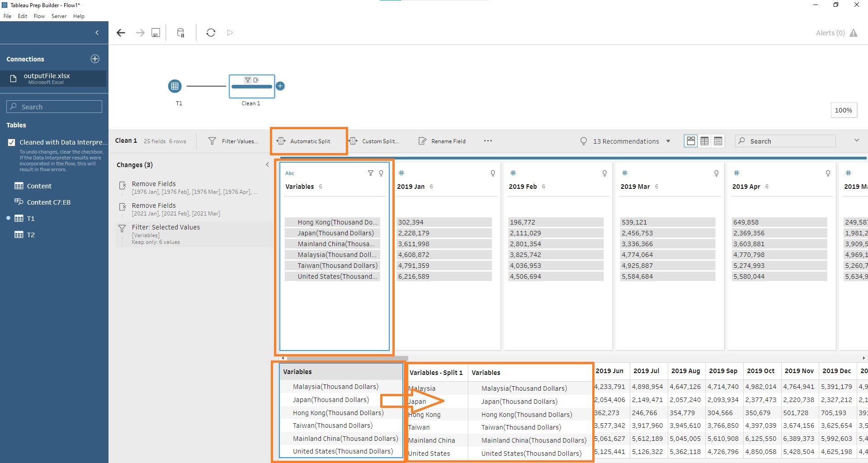Open the more options ellipsis menu

pyautogui.click(x=488, y=141)
